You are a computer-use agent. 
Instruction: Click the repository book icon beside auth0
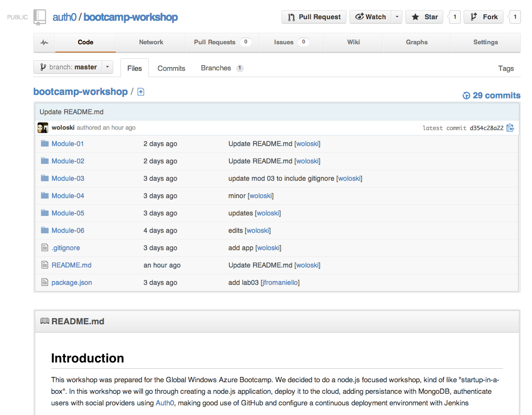(40, 17)
